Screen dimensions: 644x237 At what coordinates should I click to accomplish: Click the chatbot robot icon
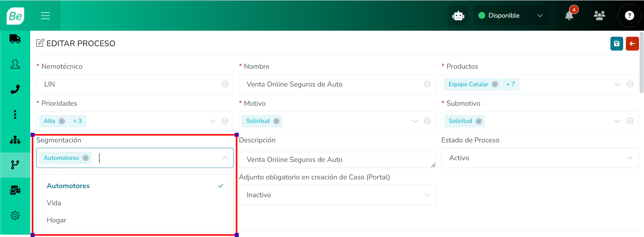pyautogui.click(x=458, y=16)
